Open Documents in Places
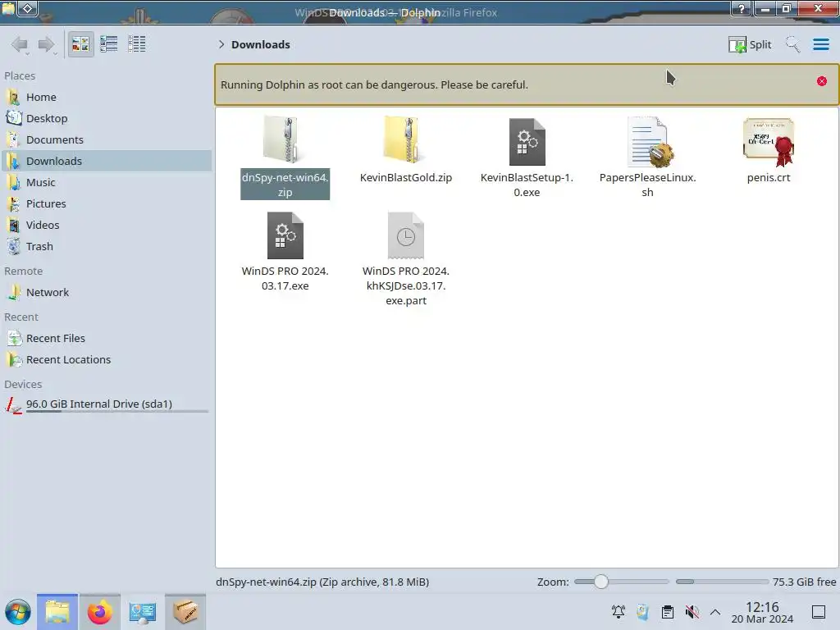 click(106, 139)
